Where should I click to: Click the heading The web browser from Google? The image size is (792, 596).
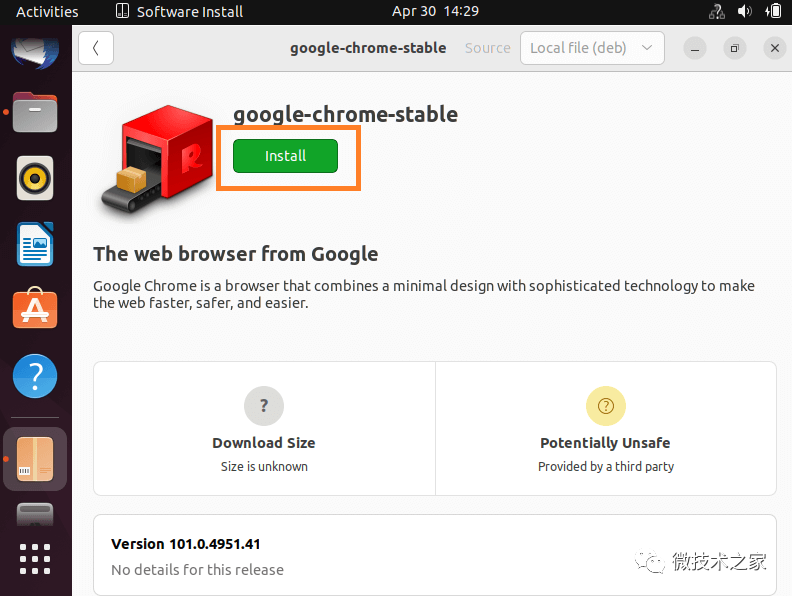pyautogui.click(x=236, y=254)
